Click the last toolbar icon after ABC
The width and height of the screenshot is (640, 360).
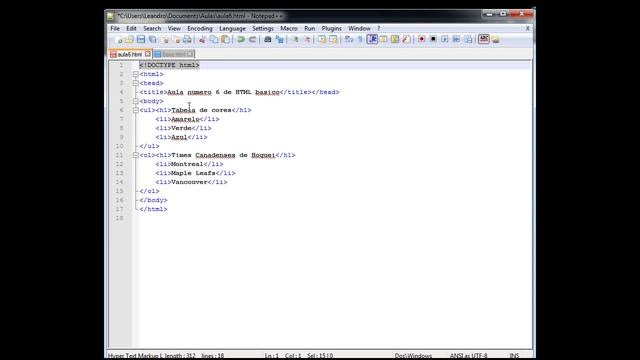[x=496, y=40]
